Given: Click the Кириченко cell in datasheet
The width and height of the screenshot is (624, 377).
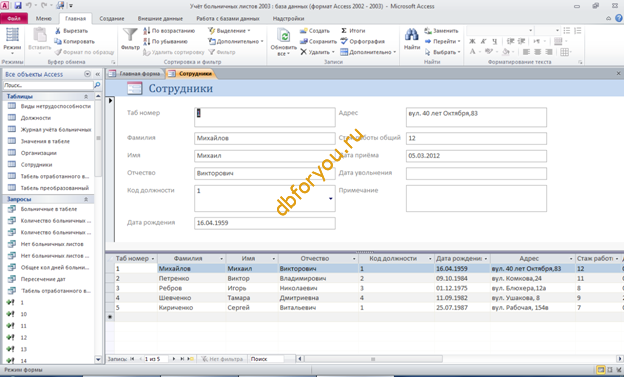Looking at the screenshot, I should tap(192, 308).
